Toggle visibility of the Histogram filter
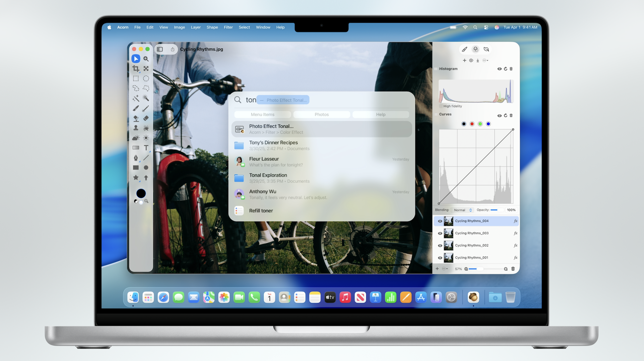Viewport: 644px width, 361px height. pyautogui.click(x=499, y=69)
